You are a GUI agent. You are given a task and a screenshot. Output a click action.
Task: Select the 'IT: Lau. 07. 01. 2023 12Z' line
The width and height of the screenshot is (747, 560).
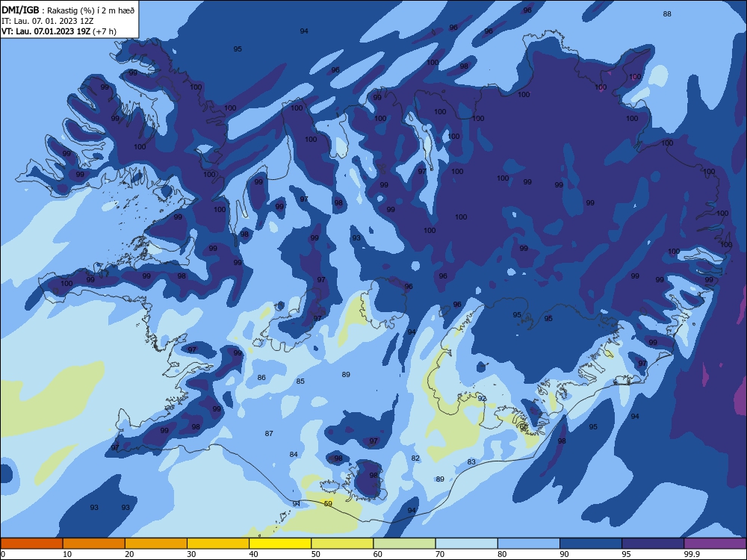tap(48, 21)
